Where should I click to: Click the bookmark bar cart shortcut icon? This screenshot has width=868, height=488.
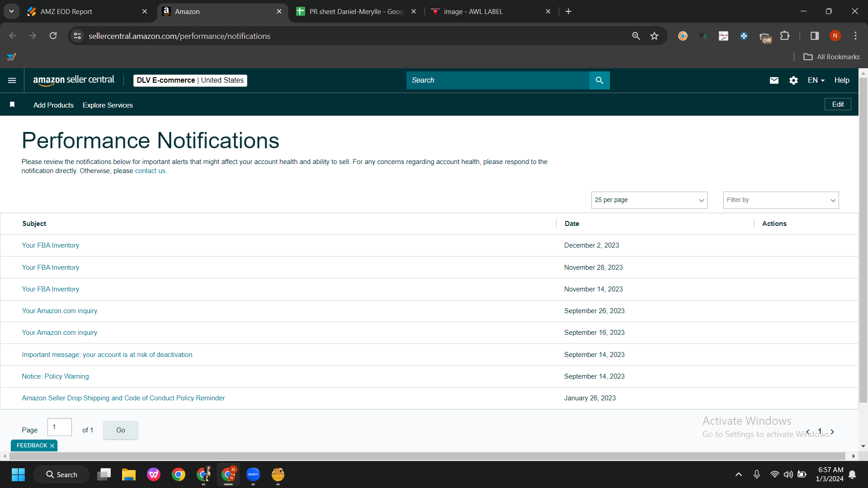(x=12, y=57)
